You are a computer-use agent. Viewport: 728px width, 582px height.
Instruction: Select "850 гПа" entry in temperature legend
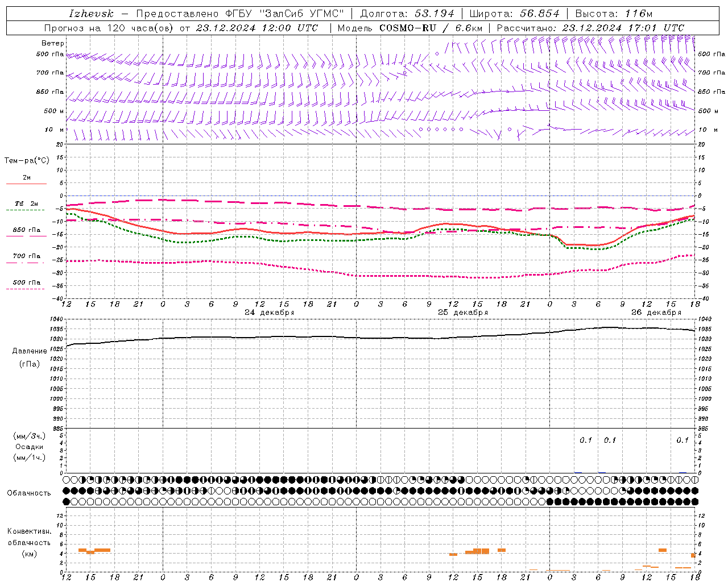coord(27,230)
